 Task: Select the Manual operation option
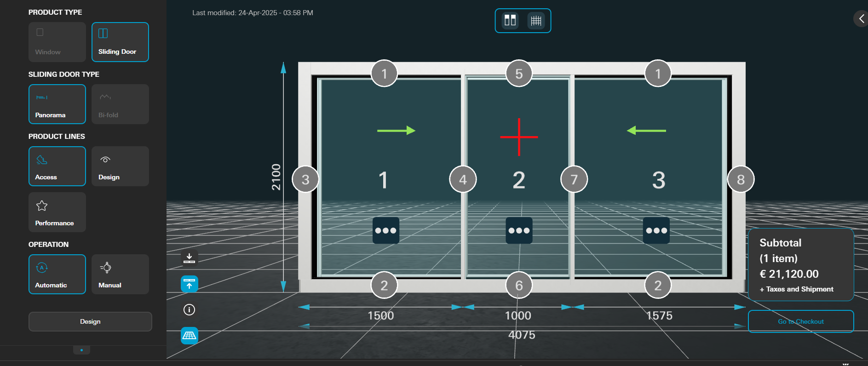[x=120, y=274]
